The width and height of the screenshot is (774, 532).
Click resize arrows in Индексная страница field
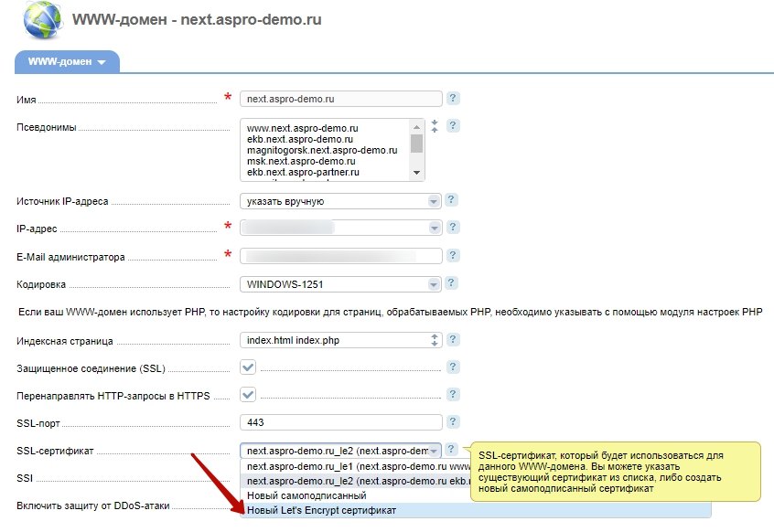[435, 340]
